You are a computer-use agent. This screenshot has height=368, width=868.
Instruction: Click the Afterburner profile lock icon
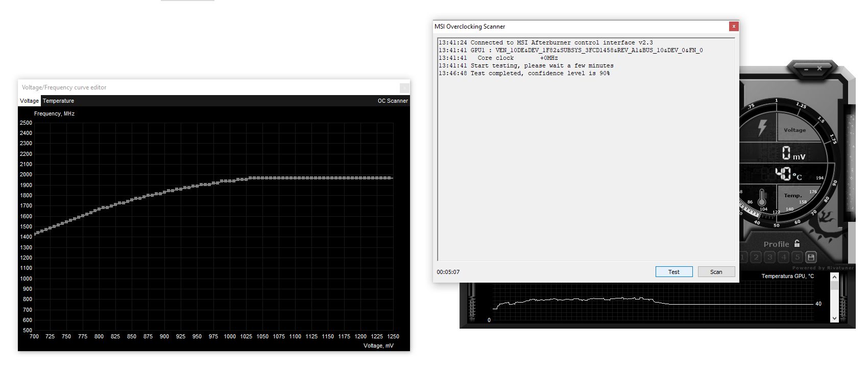[x=797, y=243]
